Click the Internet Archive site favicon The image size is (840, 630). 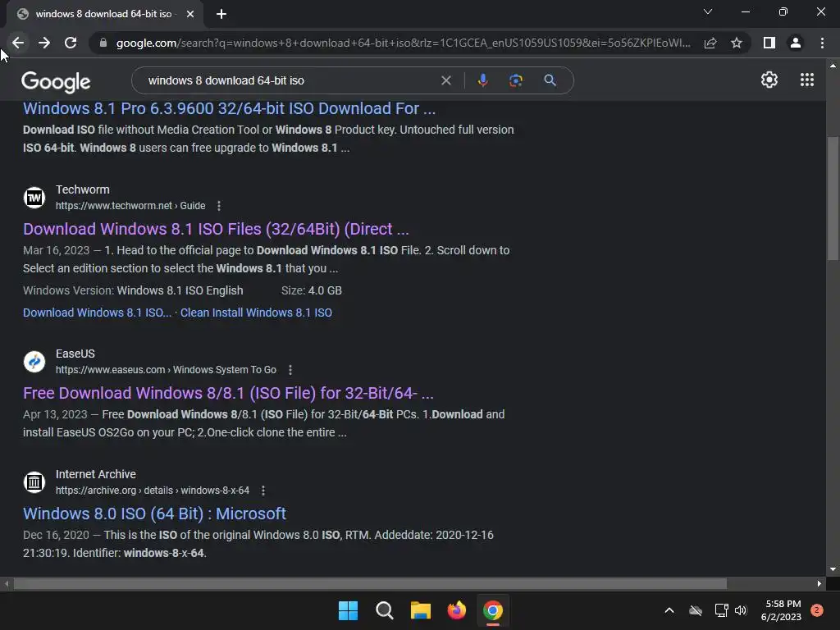pyautogui.click(x=34, y=482)
